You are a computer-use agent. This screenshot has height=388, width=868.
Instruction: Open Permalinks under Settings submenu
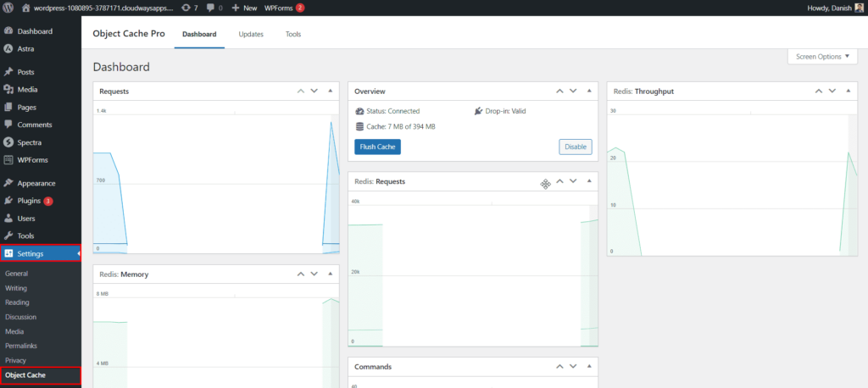(x=21, y=346)
